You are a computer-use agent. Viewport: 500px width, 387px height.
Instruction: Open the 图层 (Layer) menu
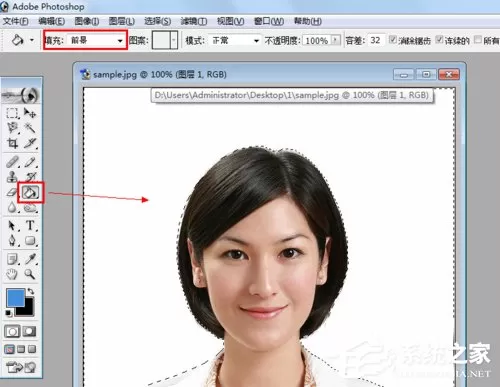click(122, 21)
